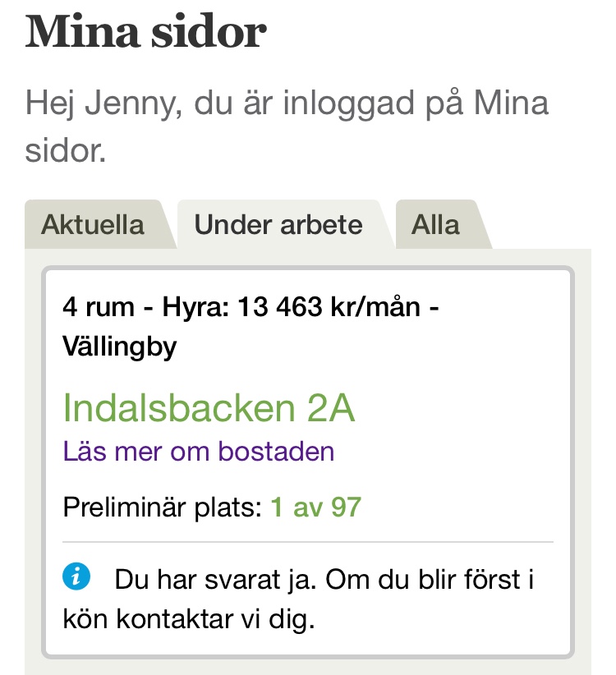Click the name Jenny in the greeting
Viewport: 616px width, 675px height.
click(x=130, y=103)
